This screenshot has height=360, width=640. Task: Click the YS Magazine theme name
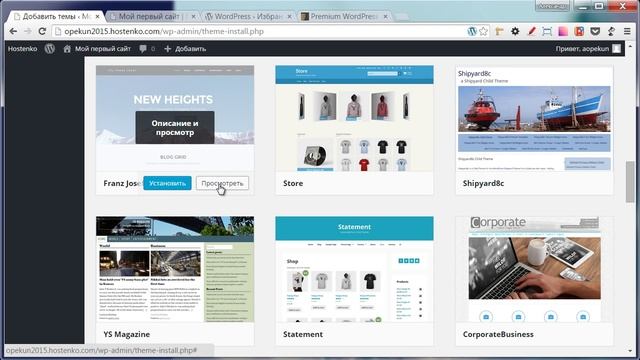click(x=127, y=334)
